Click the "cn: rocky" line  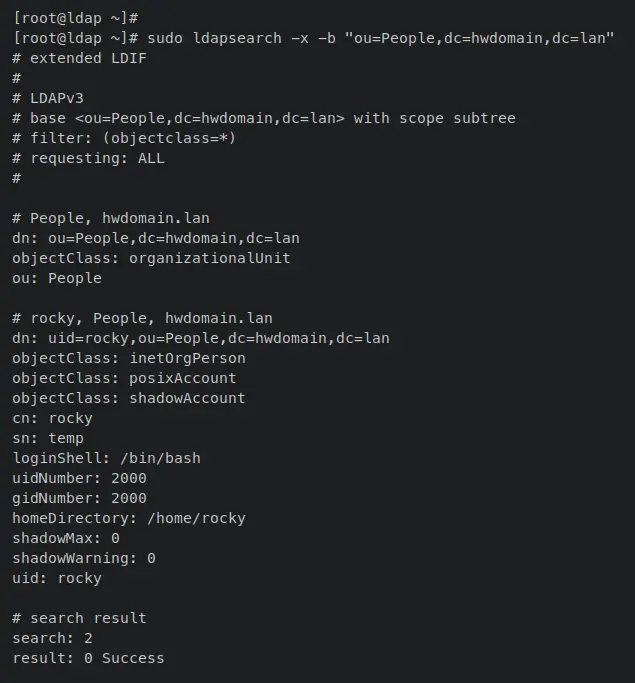tap(52, 418)
